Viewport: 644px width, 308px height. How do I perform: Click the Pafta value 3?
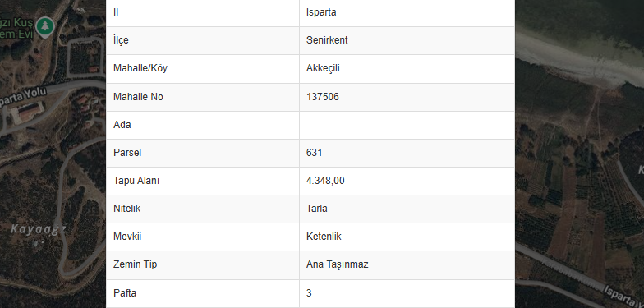pos(309,293)
